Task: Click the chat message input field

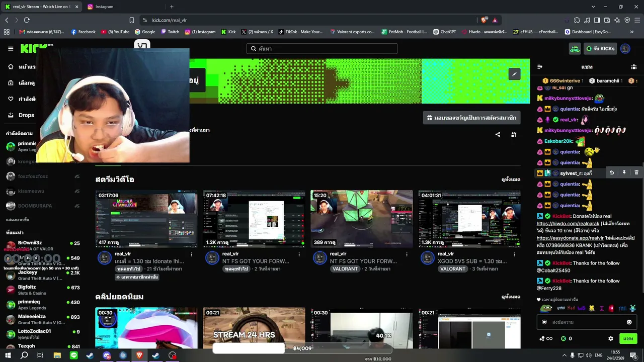Action: click(587, 322)
